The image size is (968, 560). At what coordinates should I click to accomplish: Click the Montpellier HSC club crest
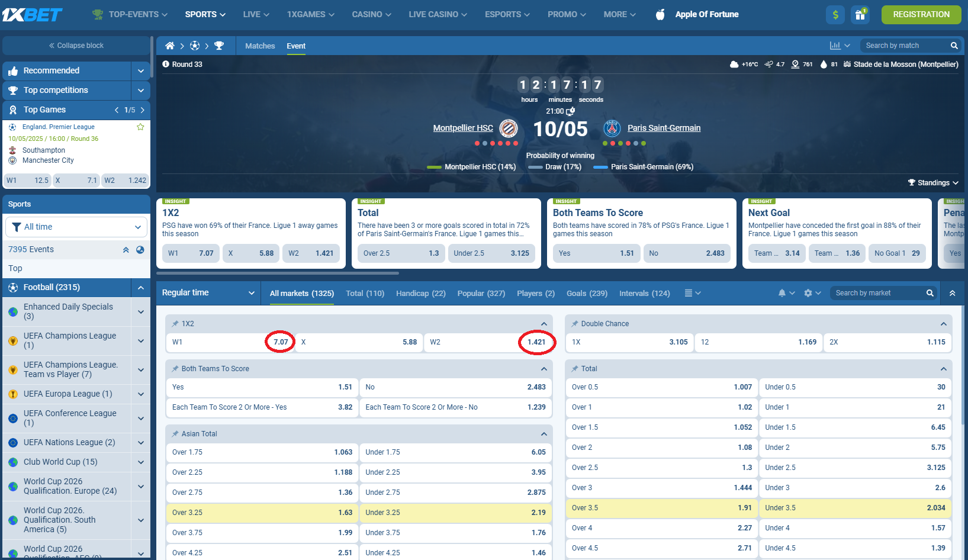point(509,128)
